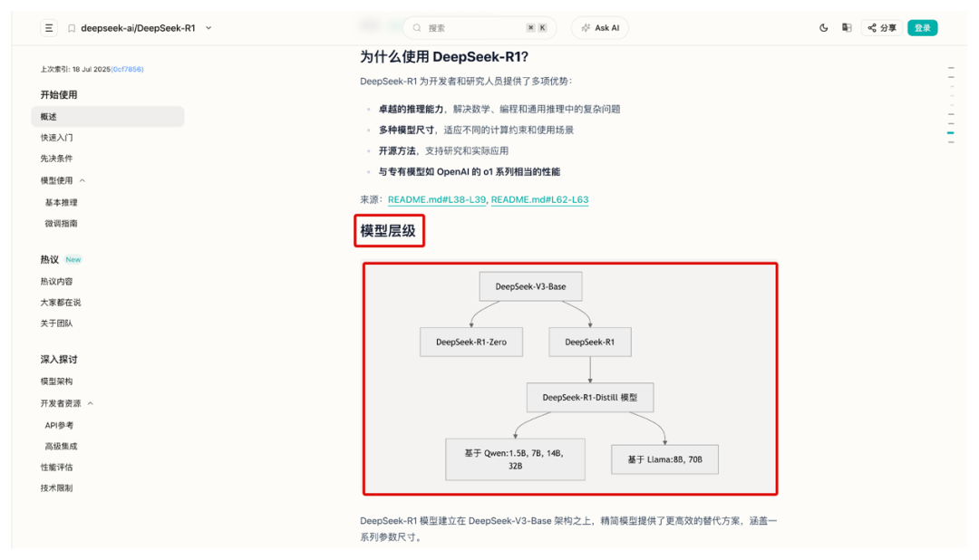Click the K keyboard shortcut badge
This screenshot has width=979, height=560.
[542, 28]
